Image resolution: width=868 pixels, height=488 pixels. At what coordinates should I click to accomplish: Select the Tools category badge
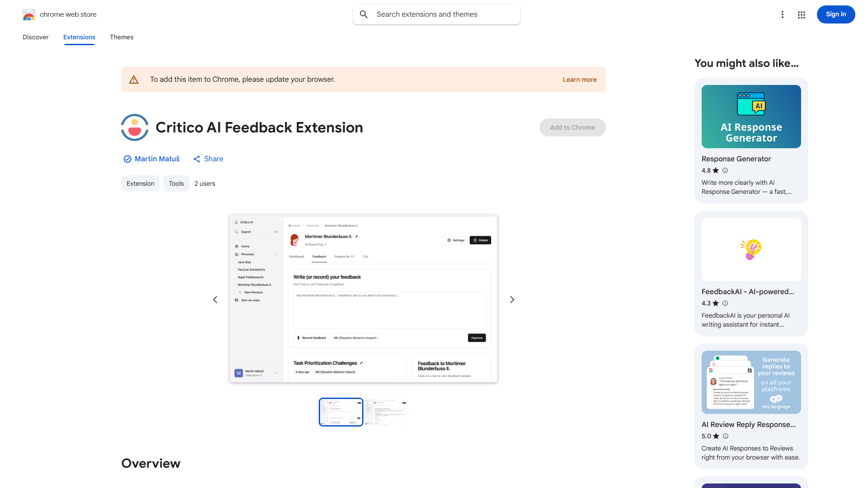(176, 183)
